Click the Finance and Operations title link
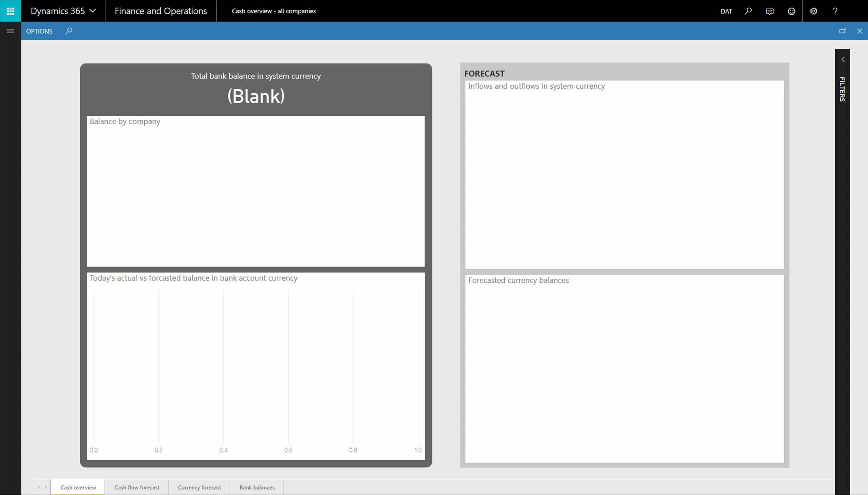868x495 pixels. [x=161, y=11]
